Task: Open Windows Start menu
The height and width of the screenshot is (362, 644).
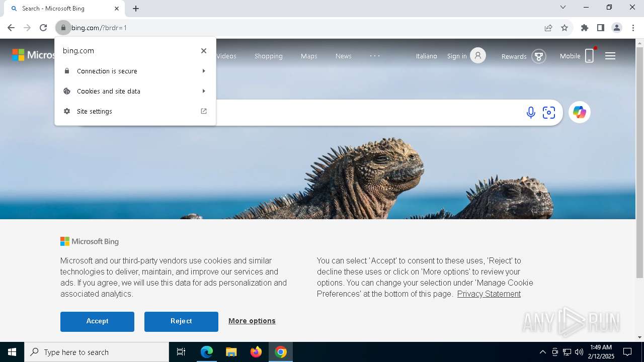Action: click(12, 352)
